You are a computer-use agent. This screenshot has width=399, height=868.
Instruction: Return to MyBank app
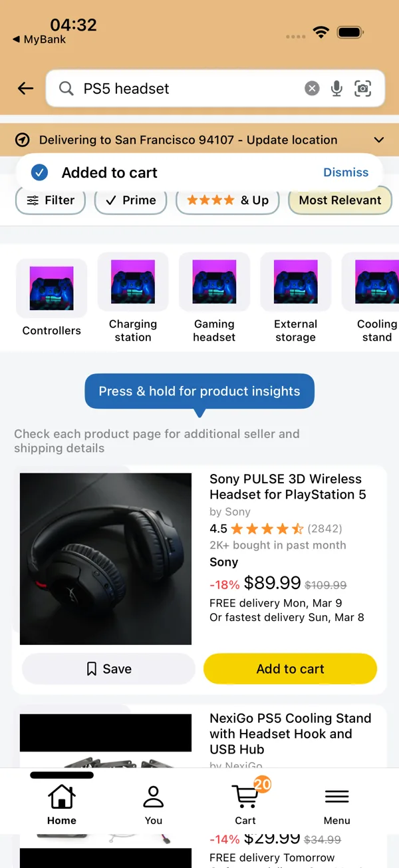point(39,40)
